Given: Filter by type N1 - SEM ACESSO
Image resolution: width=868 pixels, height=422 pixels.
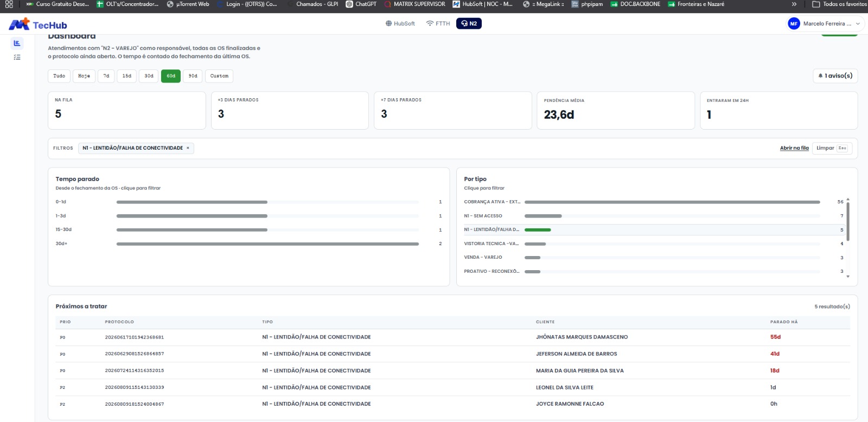Looking at the screenshot, I should point(654,216).
